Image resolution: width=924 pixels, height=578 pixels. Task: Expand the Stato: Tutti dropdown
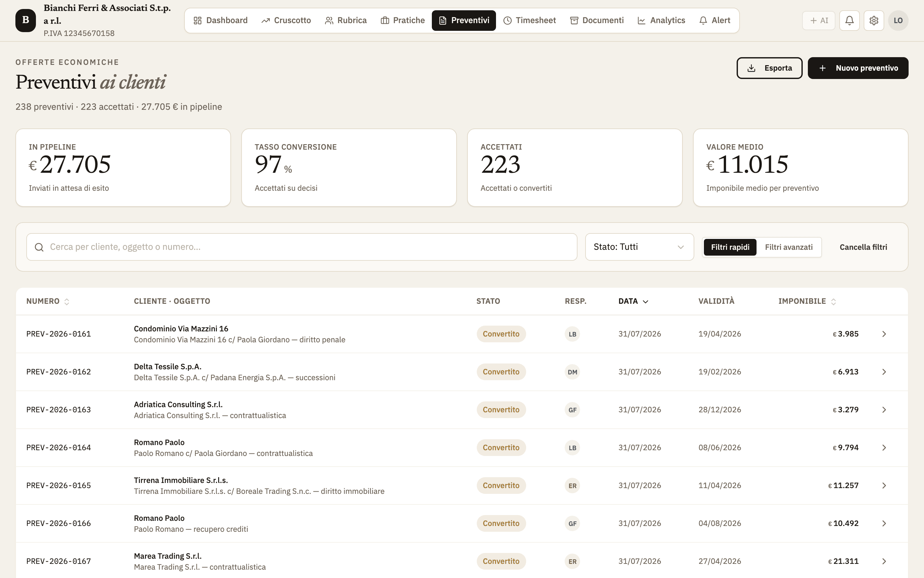coord(639,247)
